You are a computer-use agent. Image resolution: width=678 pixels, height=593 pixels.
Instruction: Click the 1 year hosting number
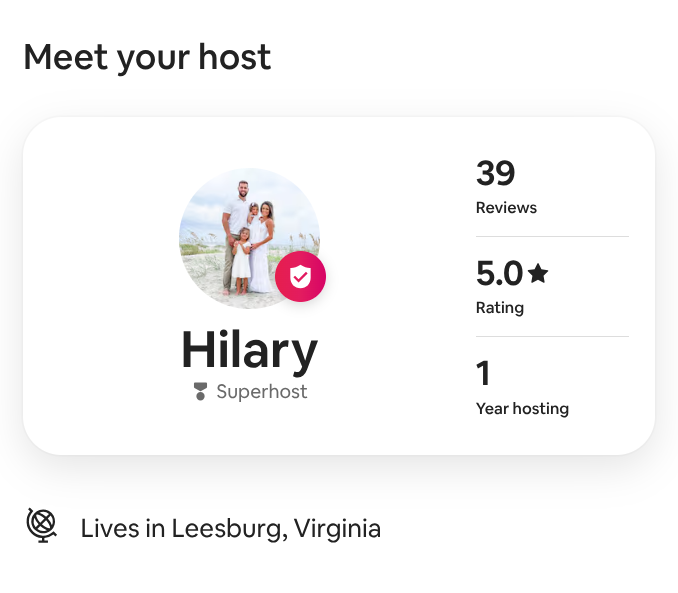(483, 373)
